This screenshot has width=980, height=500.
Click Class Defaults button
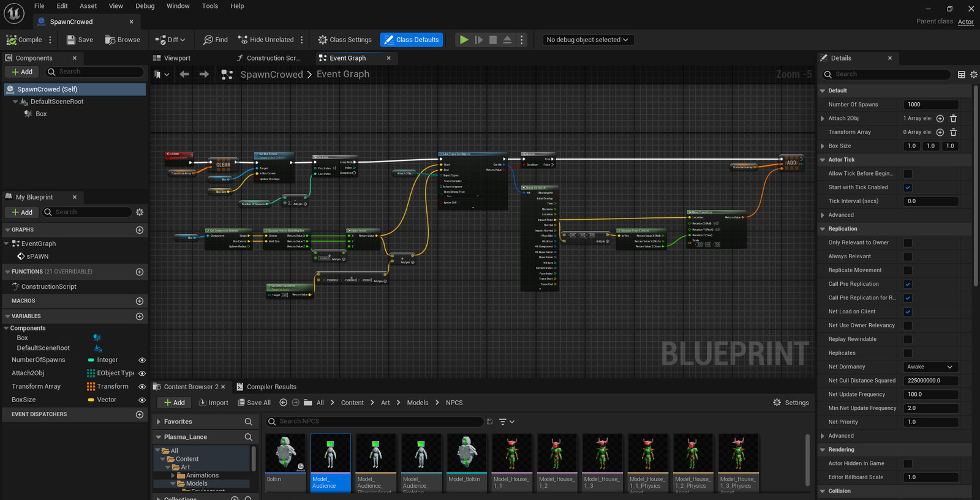pyautogui.click(x=412, y=40)
